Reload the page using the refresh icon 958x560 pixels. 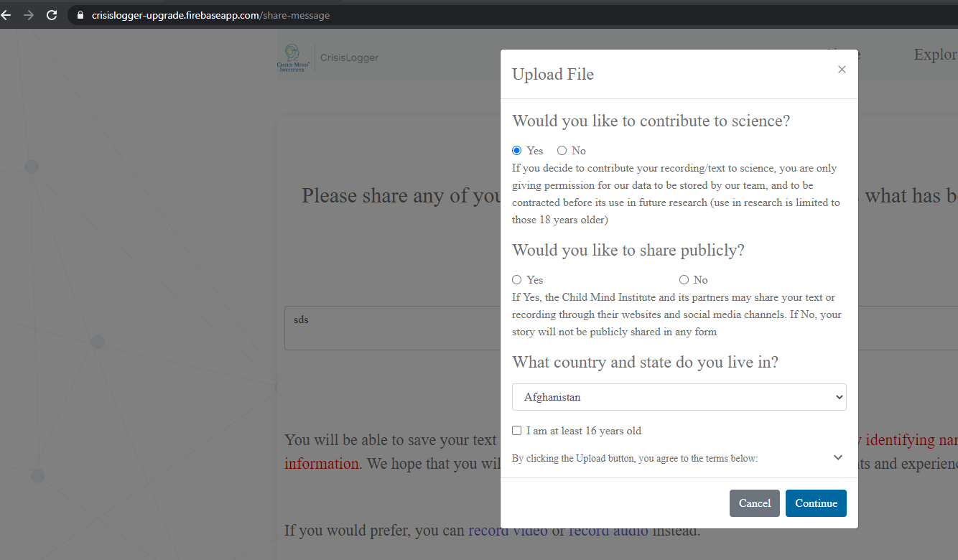tap(51, 14)
